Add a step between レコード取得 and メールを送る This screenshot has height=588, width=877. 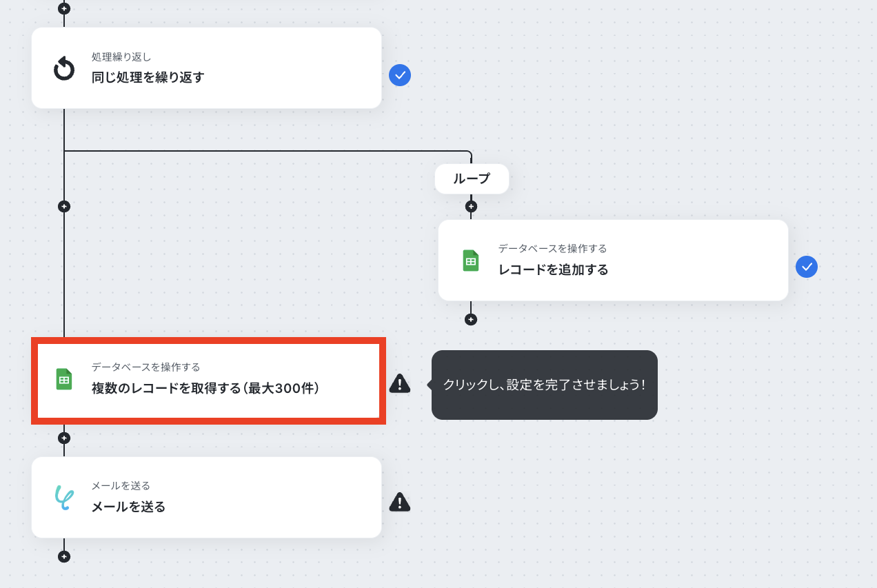coord(64,438)
